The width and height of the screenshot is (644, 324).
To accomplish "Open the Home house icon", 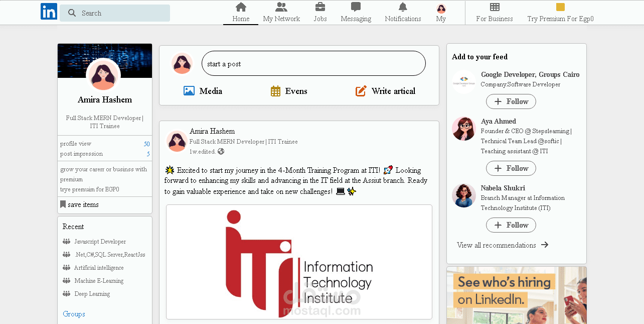I will 241,7.
